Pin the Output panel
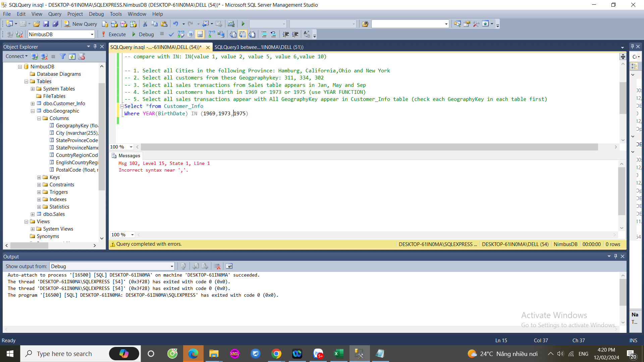The height and width of the screenshot is (362, 644). pyautogui.click(x=615, y=256)
